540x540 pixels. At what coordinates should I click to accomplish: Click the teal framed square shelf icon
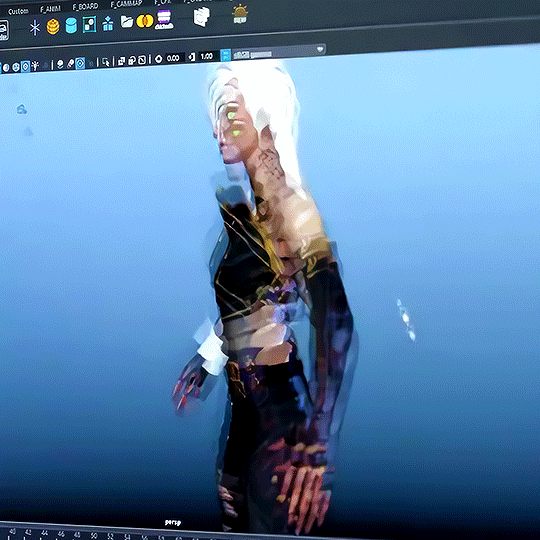click(89, 24)
